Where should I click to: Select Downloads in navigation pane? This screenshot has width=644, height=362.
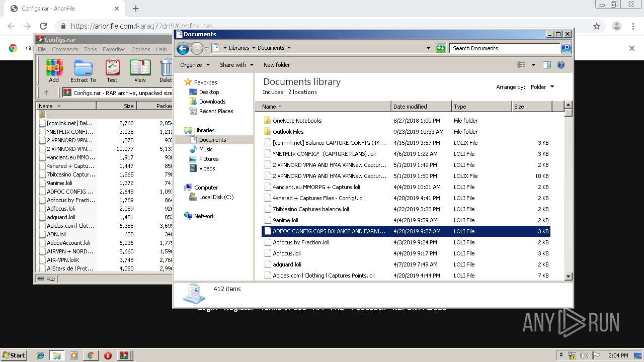[x=212, y=102]
